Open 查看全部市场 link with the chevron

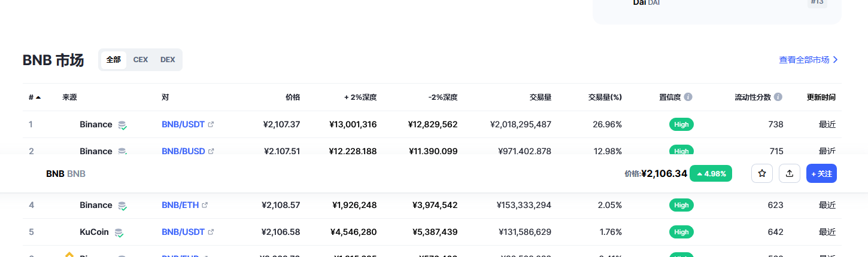(808, 60)
